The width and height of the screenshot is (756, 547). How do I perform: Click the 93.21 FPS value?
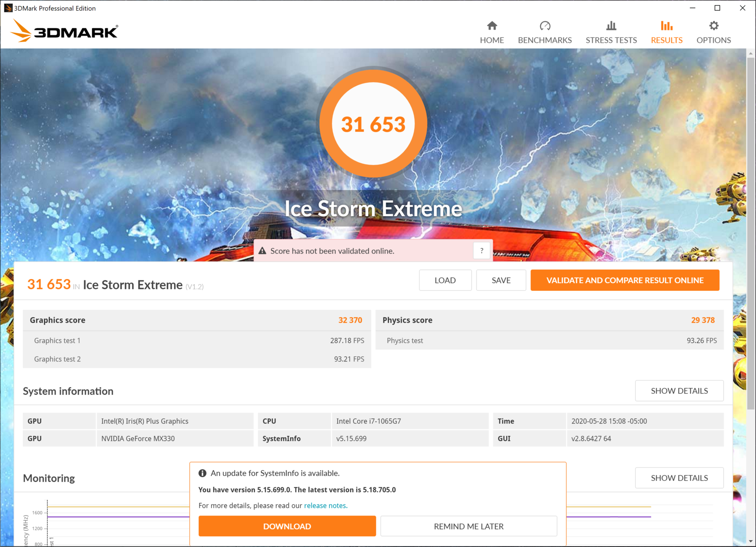pyautogui.click(x=349, y=359)
